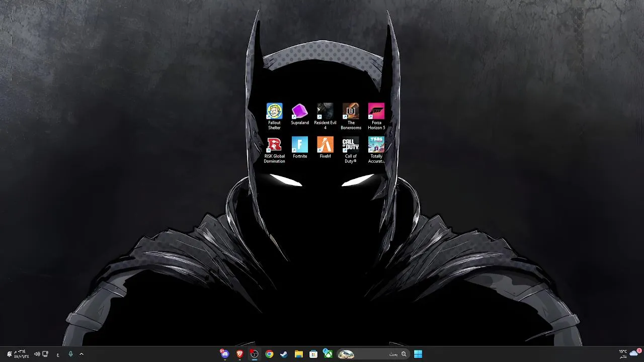This screenshot has height=362, width=644.
Task: Click the Totally Accurate Battle Simulator icon
Action: (376, 150)
